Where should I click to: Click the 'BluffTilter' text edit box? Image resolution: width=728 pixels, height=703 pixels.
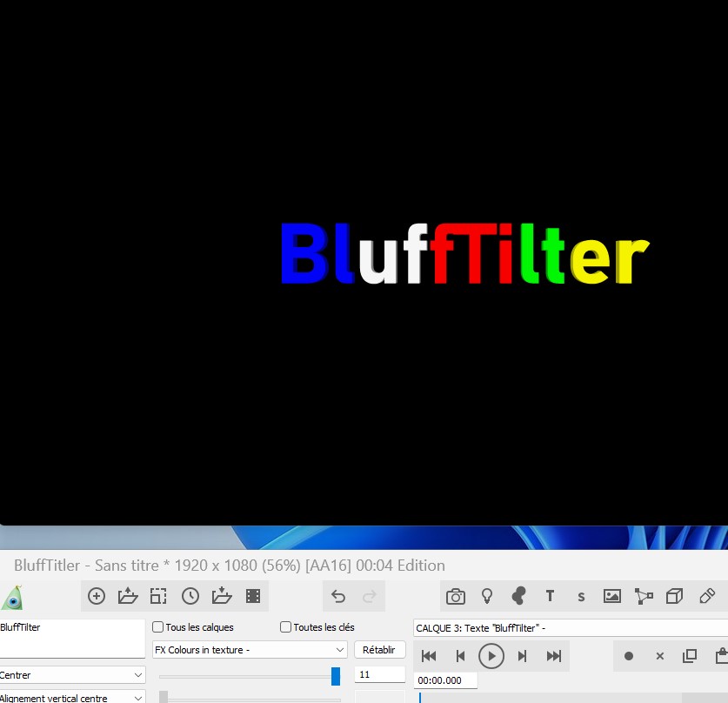click(72, 639)
